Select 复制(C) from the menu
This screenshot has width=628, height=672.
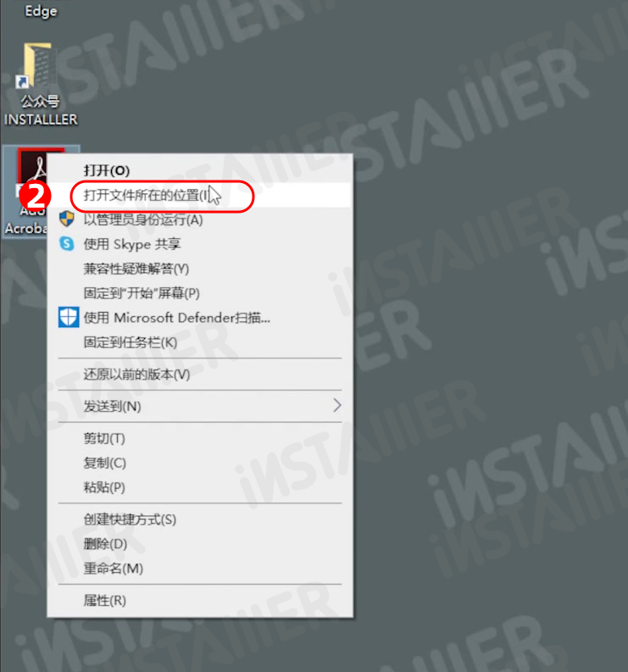200,463
